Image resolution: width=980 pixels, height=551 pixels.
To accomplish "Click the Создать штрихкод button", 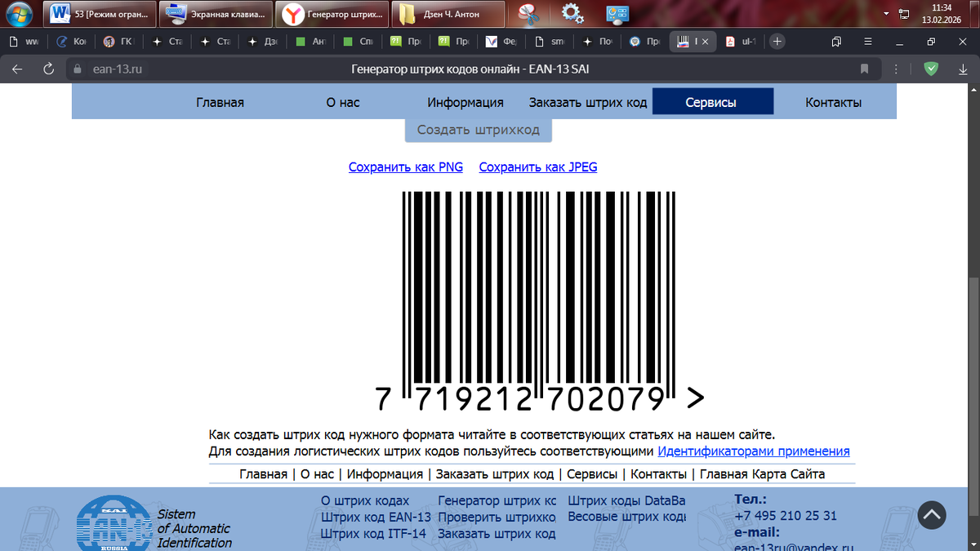I will (x=478, y=130).
